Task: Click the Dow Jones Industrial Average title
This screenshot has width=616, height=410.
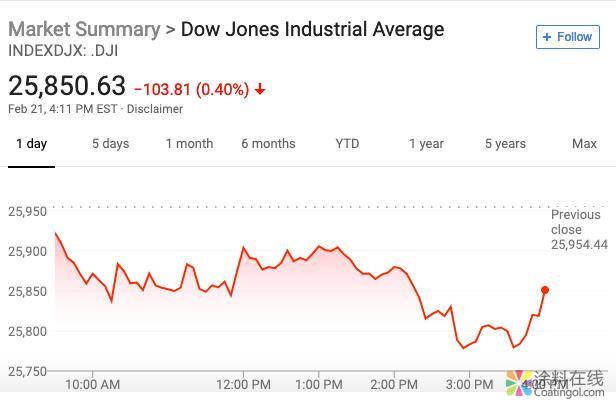Action: 312,29
